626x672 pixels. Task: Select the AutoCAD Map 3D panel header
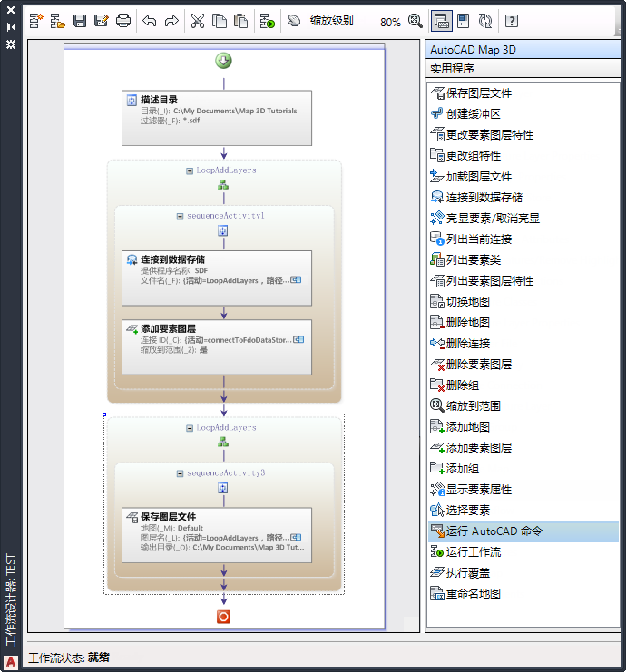[x=523, y=50]
